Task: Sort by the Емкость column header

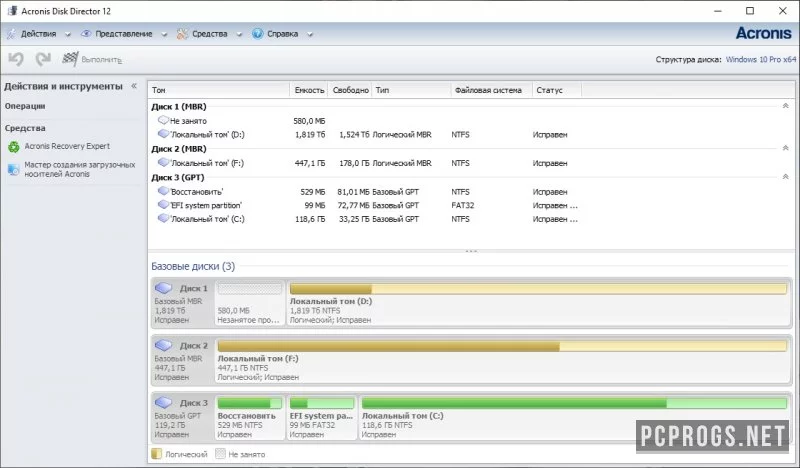Action: click(309, 90)
